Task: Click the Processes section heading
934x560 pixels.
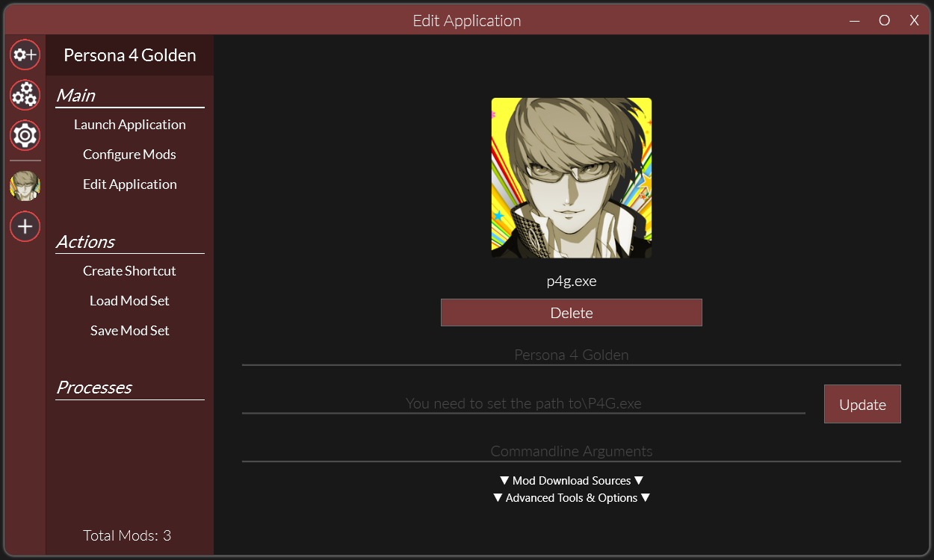Action: coord(94,388)
